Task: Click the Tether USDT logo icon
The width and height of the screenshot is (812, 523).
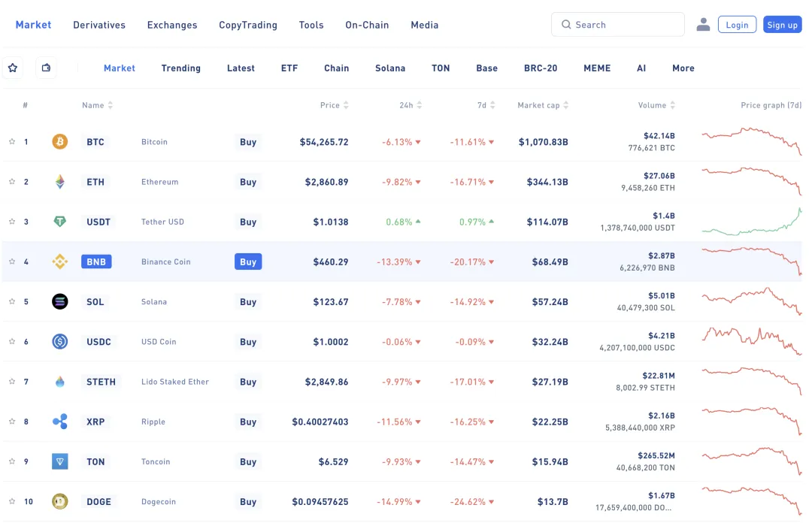Action: coord(60,222)
